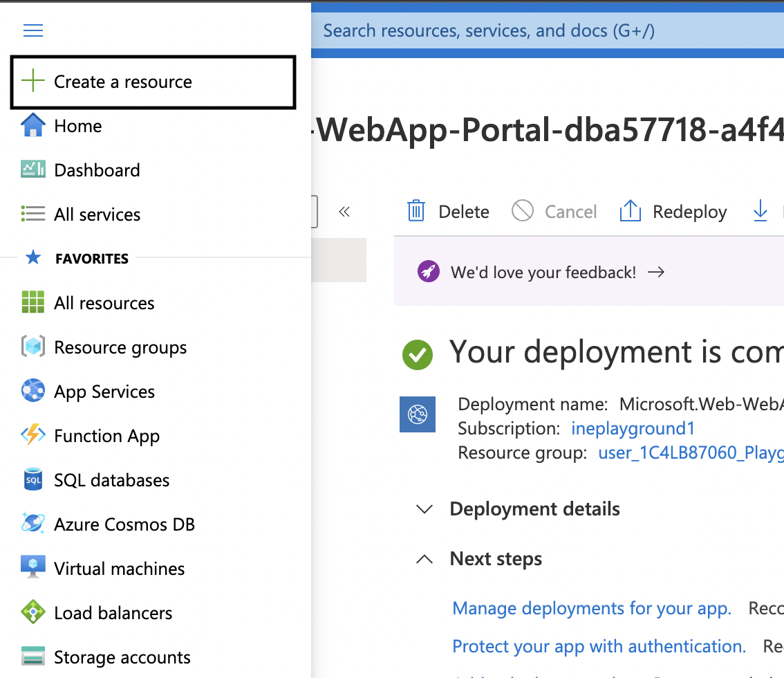Open the Dashboard menu item

click(97, 170)
